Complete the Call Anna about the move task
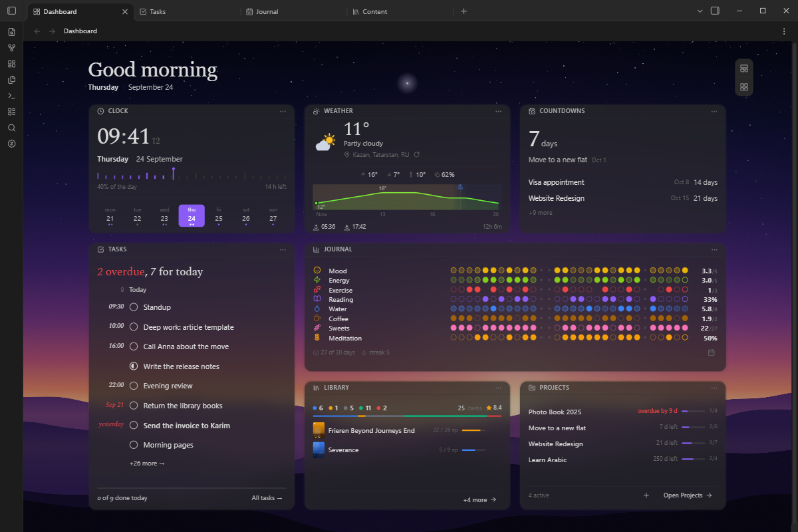 click(134, 346)
